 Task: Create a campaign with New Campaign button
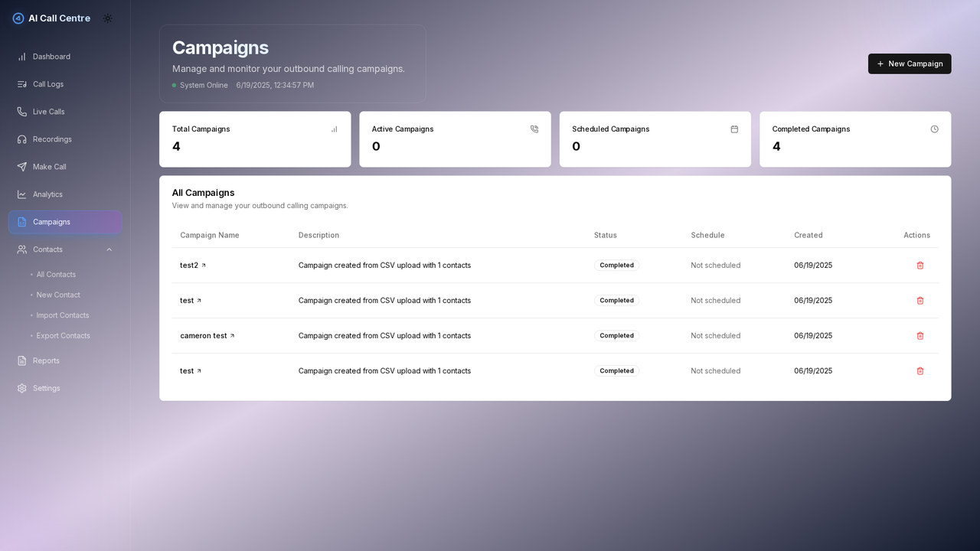click(910, 64)
